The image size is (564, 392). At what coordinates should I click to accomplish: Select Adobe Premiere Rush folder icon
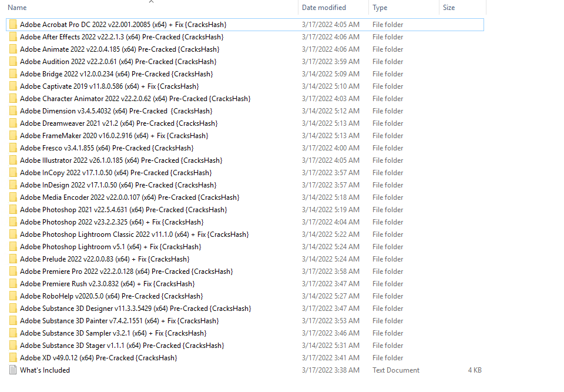point(13,284)
